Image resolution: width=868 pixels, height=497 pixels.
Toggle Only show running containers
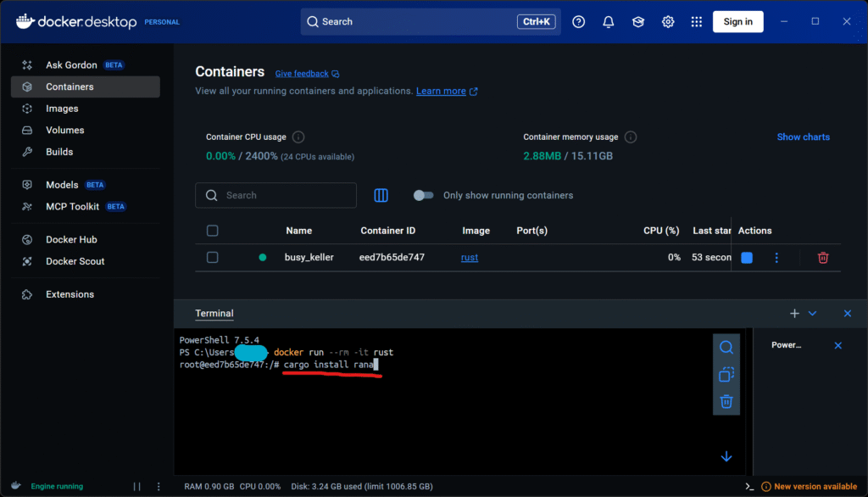point(423,196)
